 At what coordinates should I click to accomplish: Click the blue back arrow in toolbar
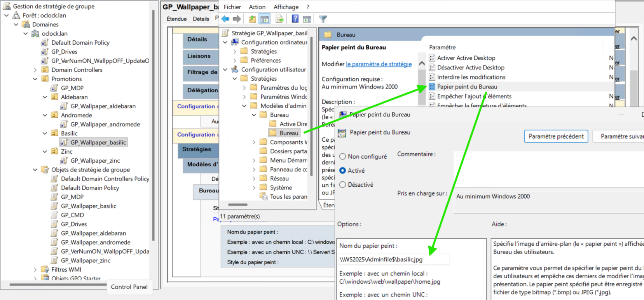[x=225, y=19]
